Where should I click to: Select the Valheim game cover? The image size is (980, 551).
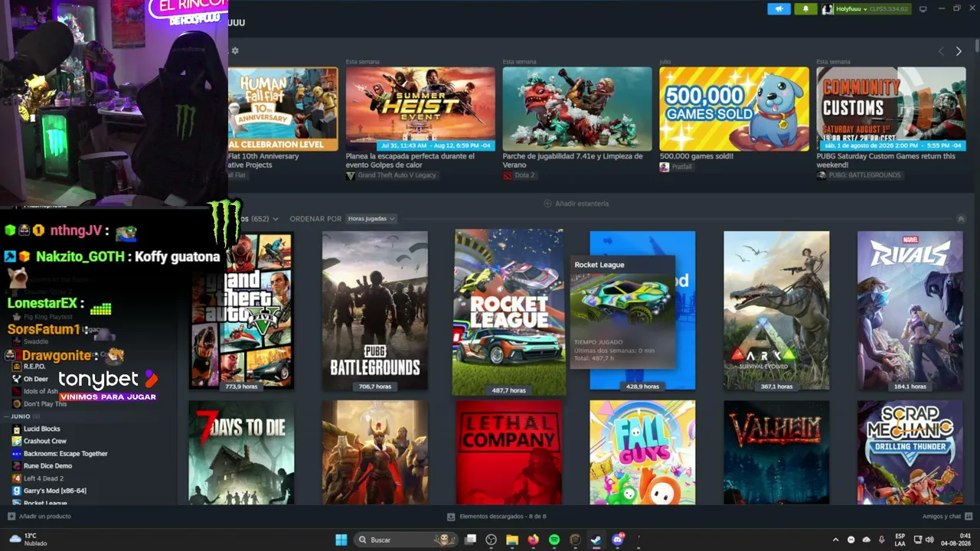pos(776,452)
